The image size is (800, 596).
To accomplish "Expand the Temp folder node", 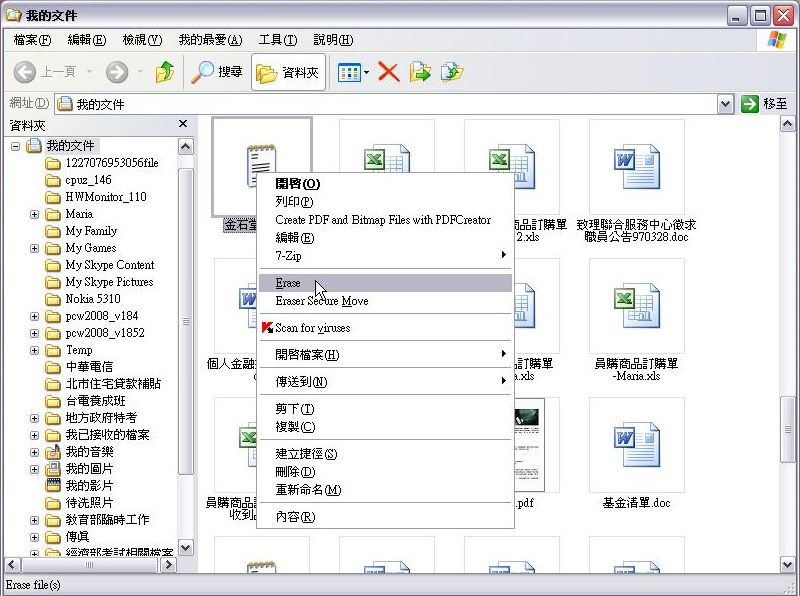I will 34,351.
